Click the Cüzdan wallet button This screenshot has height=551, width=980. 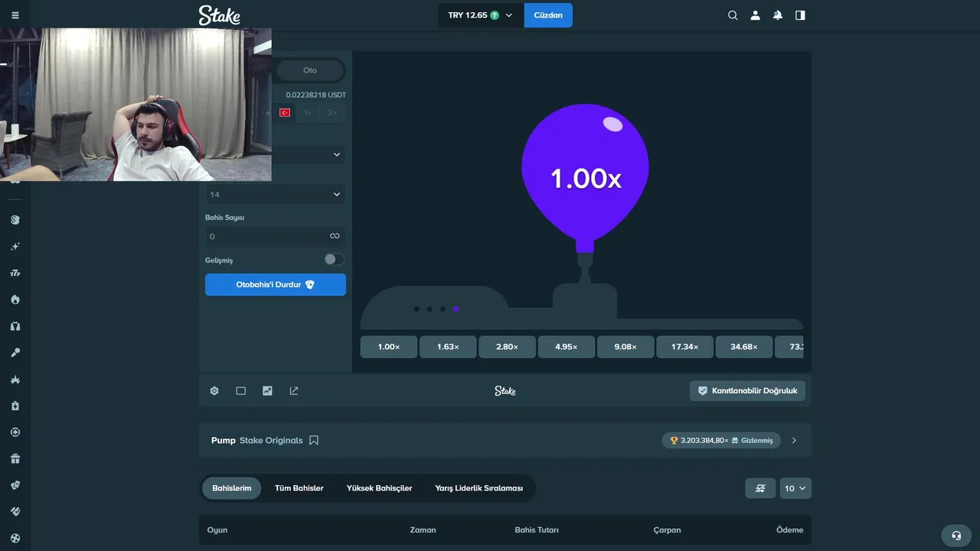tap(548, 15)
